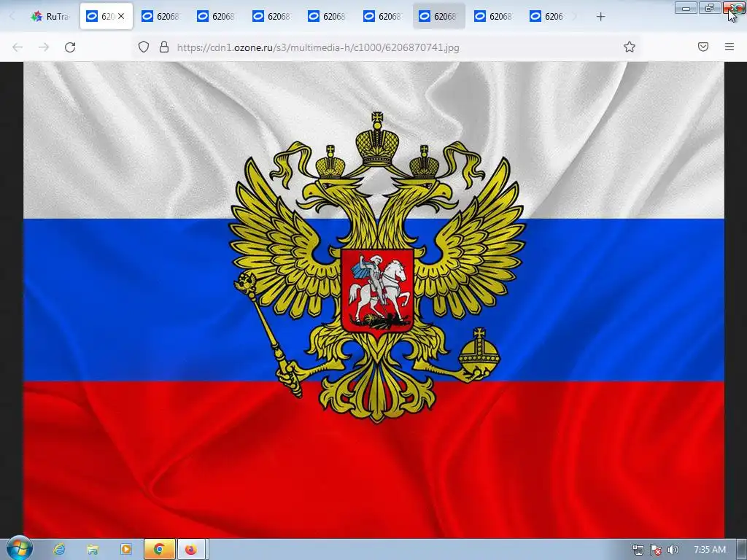Open the last tab labeled 6206
Screen dimensions: 747x560
coord(547,16)
